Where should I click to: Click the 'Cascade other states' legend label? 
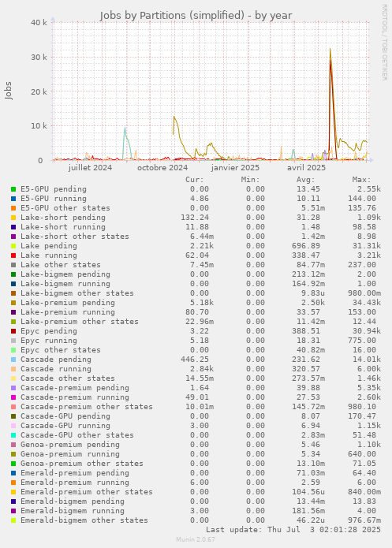[x=68, y=378]
